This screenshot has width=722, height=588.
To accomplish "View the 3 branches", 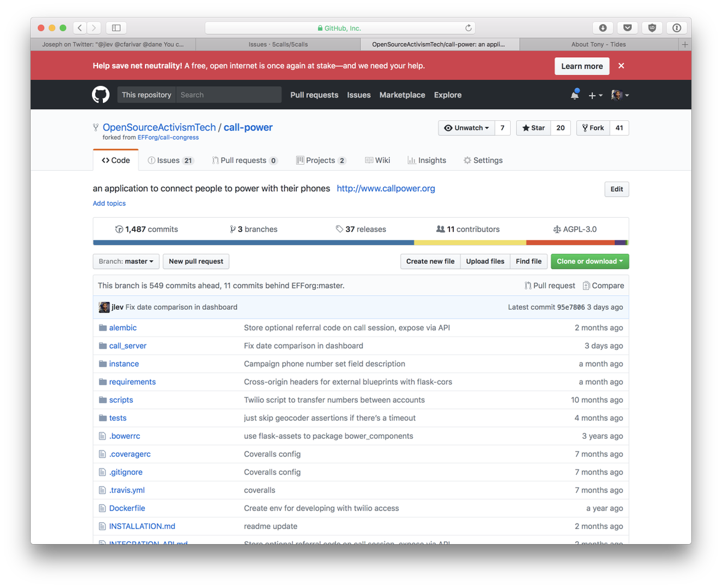I will click(x=253, y=229).
